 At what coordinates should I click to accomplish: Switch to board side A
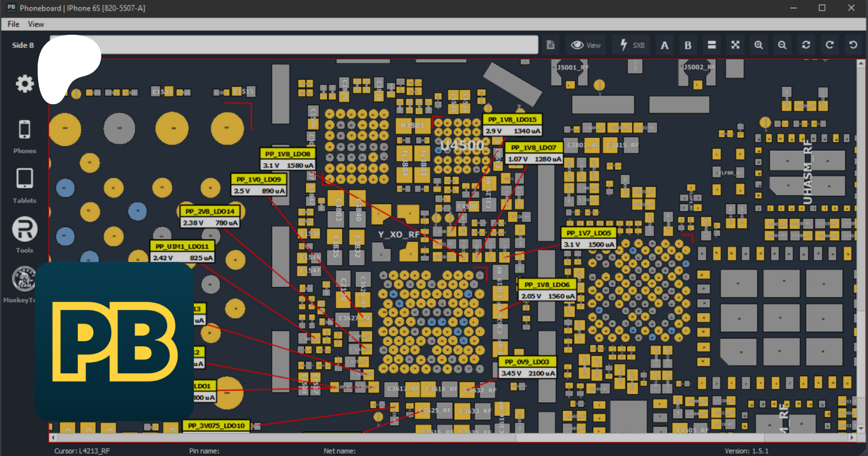click(665, 45)
